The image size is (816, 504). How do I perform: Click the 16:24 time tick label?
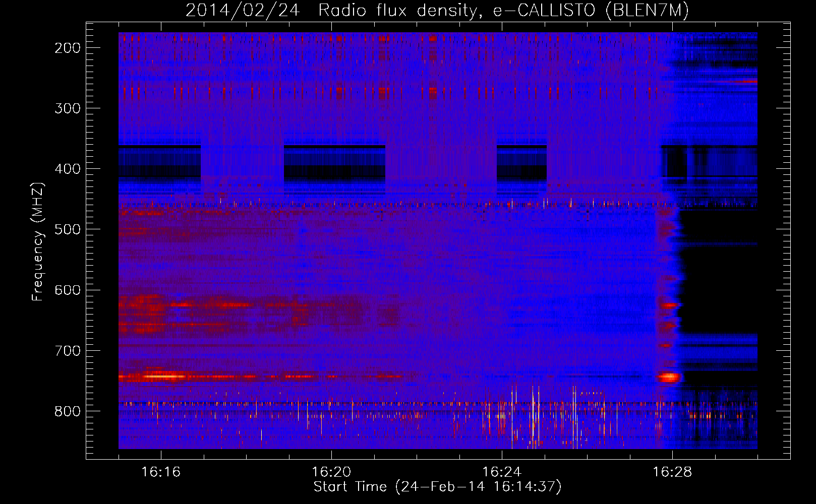[x=502, y=472]
